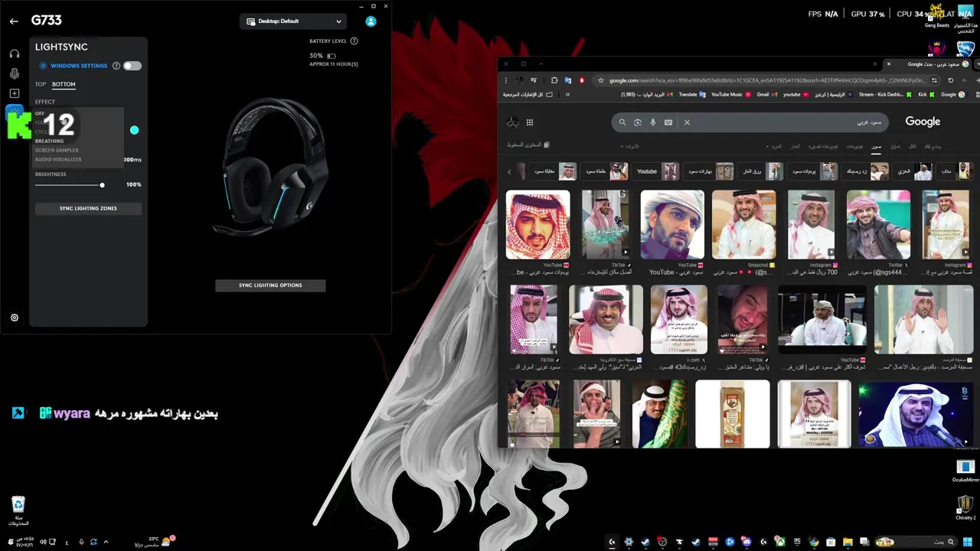Open the Discord taskbar icon
This screenshot has height=551, width=980.
[x=746, y=542]
